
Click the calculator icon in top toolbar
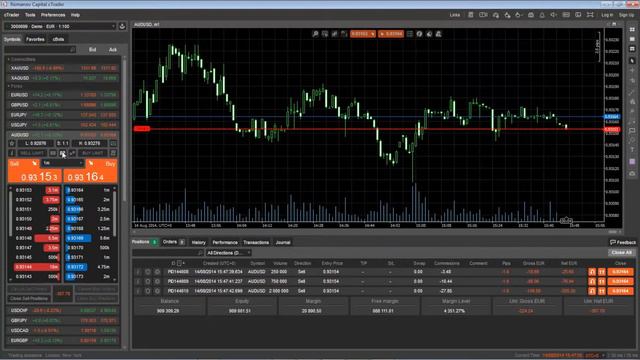click(x=471, y=15)
